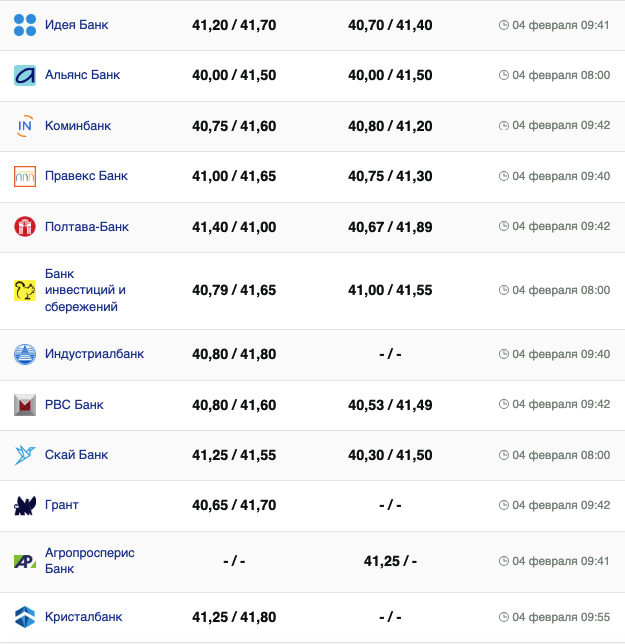Click the clock icon in Идея Банк row

(503, 25)
